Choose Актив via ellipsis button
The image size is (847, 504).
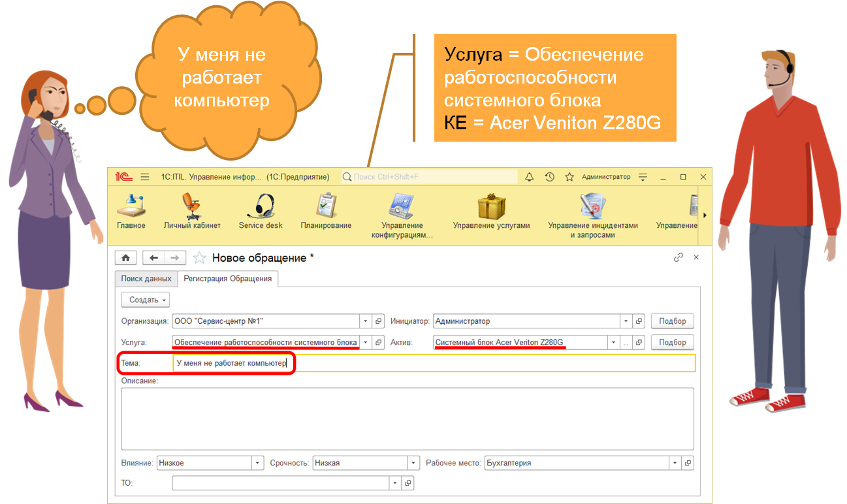[626, 342]
